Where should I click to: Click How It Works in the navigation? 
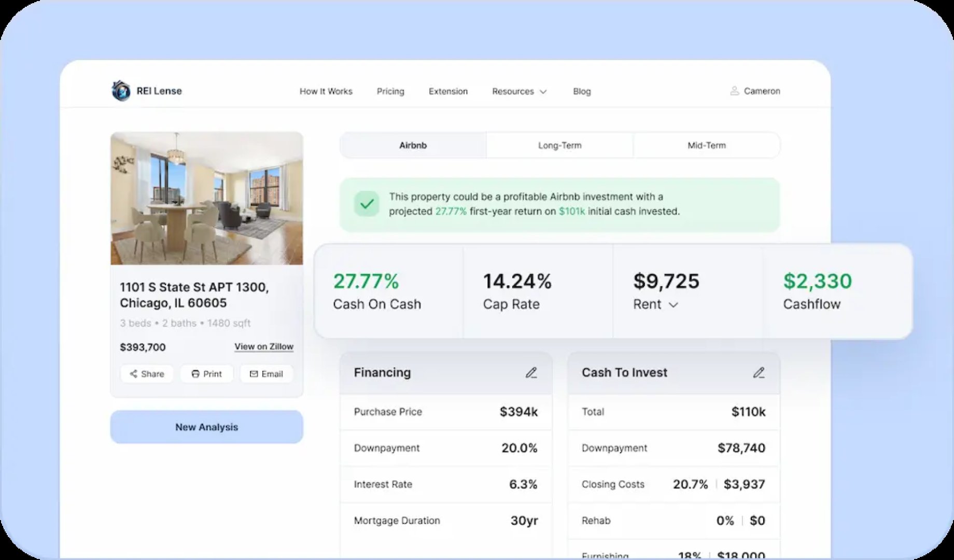coord(326,91)
